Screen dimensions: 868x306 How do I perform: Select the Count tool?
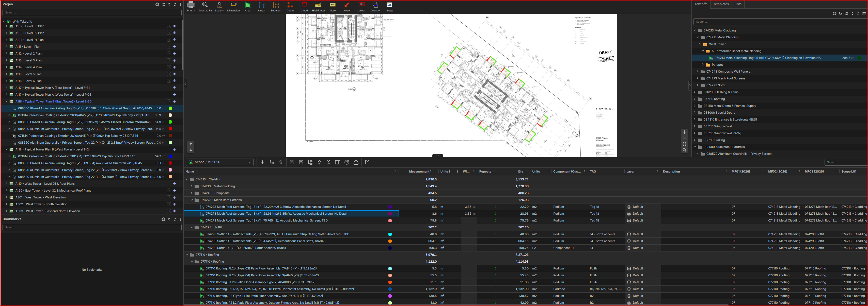(x=290, y=7)
